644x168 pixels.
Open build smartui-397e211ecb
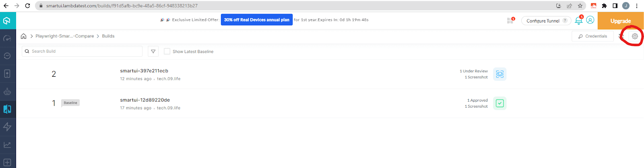[x=144, y=71]
